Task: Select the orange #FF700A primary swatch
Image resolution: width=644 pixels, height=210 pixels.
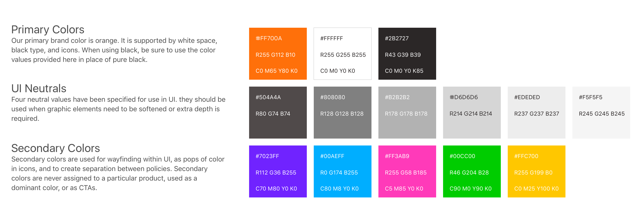Action: [278, 54]
